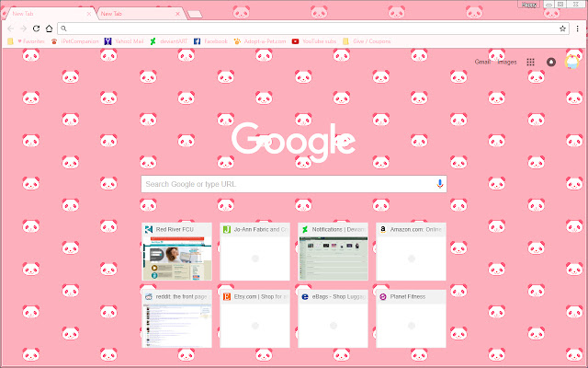Click the address bar search magnifier icon
The width and height of the screenshot is (588, 368).
tap(63, 29)
